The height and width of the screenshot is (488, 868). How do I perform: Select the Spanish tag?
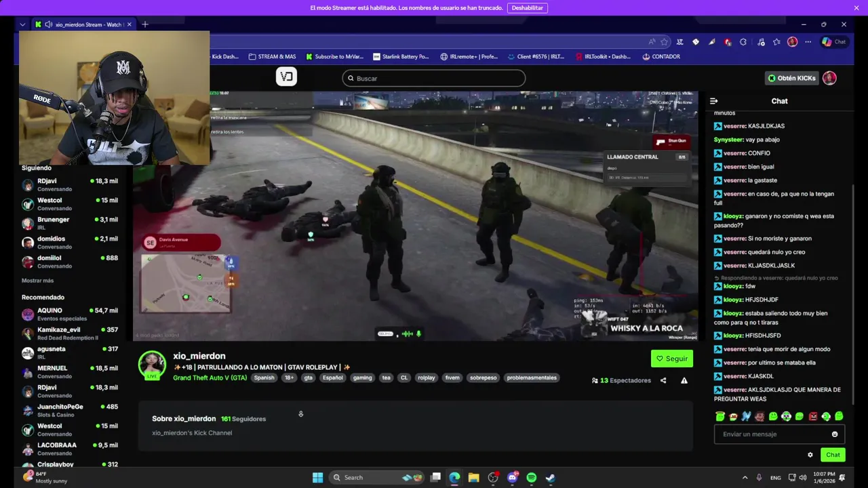point(264,378)
